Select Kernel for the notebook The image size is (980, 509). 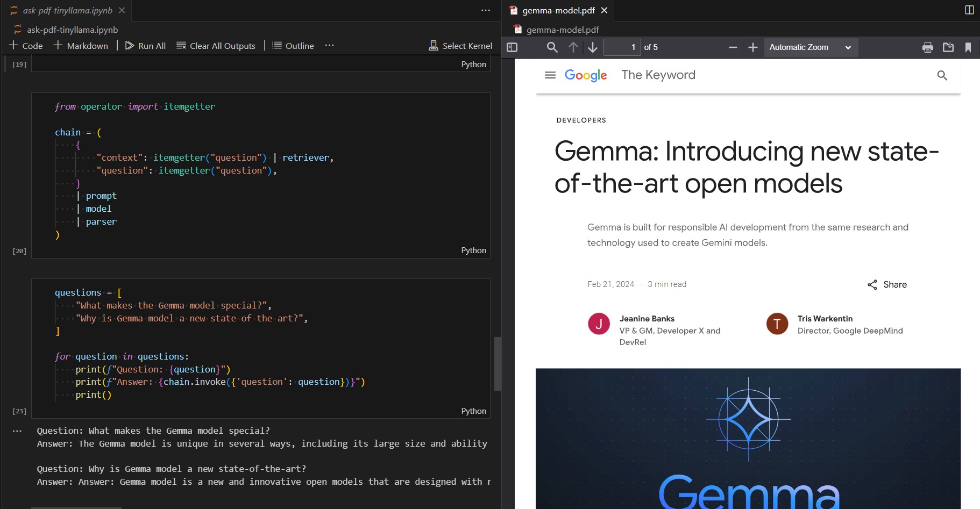460,46
